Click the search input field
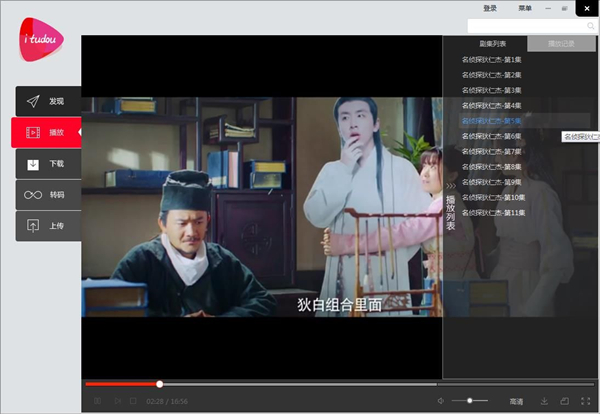Image resolution: width=600 pixels, height=414 pixels. (527, 26)
